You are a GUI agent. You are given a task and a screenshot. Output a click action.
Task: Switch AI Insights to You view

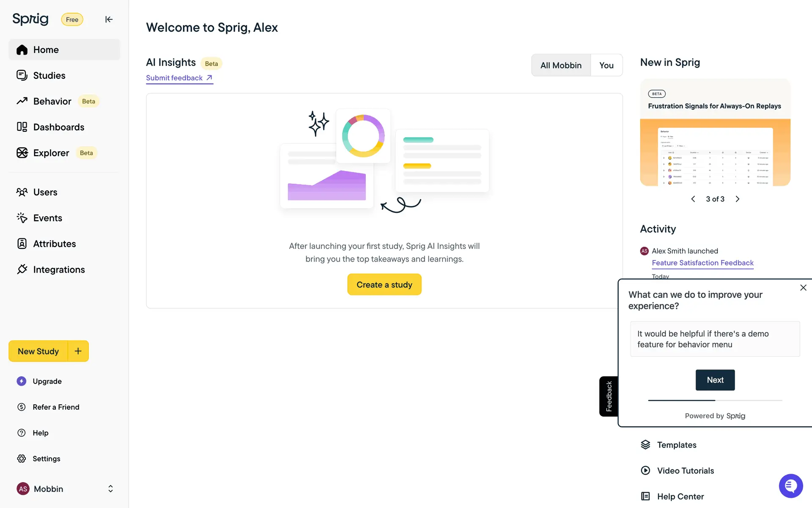click(x=606, y=65)
